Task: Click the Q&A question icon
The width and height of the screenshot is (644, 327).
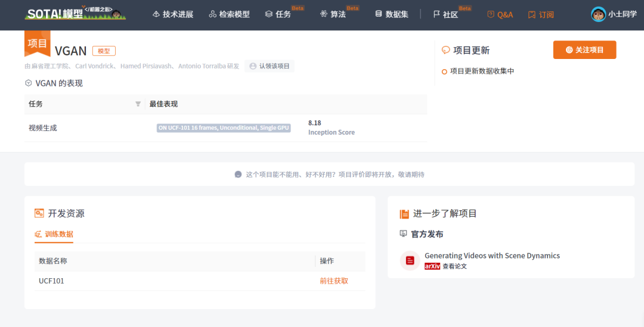Action: pos(490,14)
